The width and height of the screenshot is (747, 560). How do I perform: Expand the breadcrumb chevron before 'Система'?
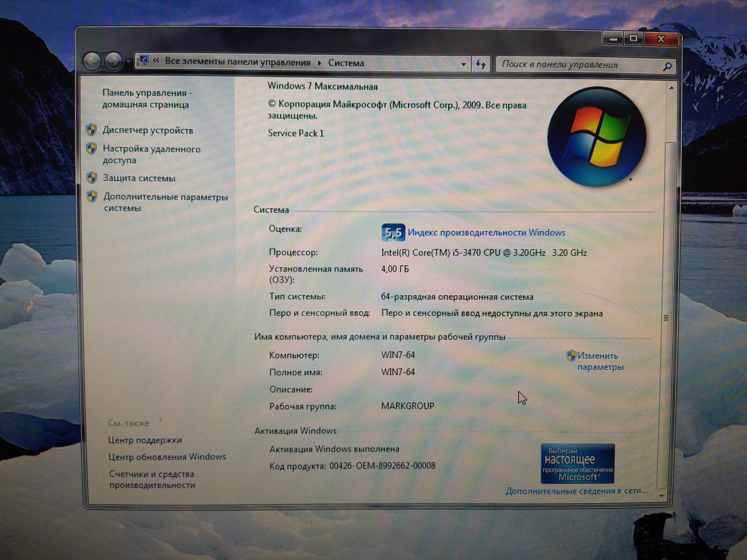click(319, 63)
